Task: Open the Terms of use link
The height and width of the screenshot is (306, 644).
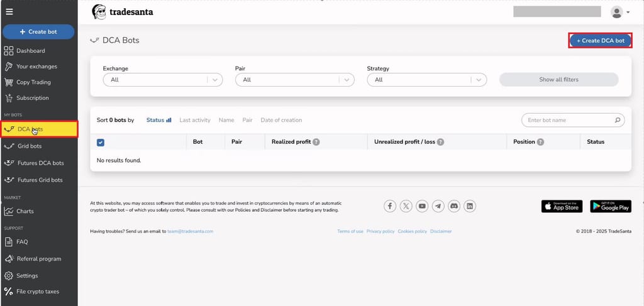Action: (x=350, y=231)
